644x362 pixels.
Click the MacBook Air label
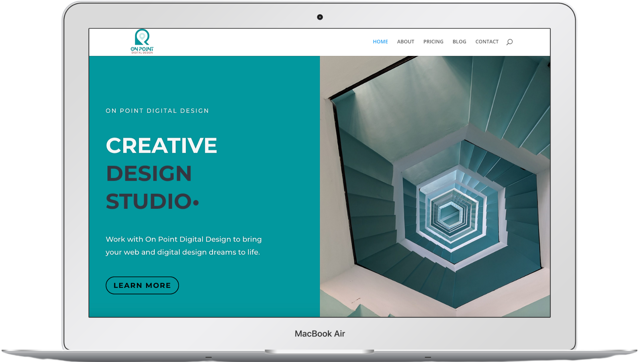(x=320, y=334)
